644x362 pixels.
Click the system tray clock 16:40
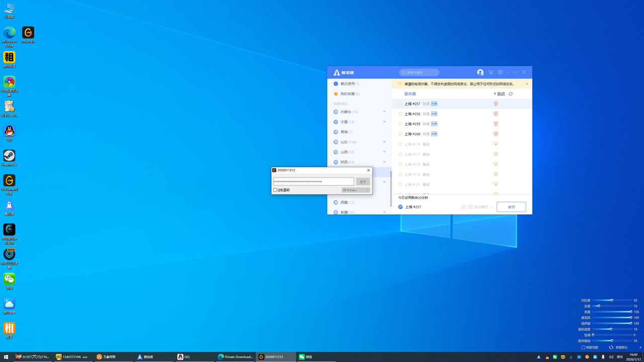coord(634,357)
